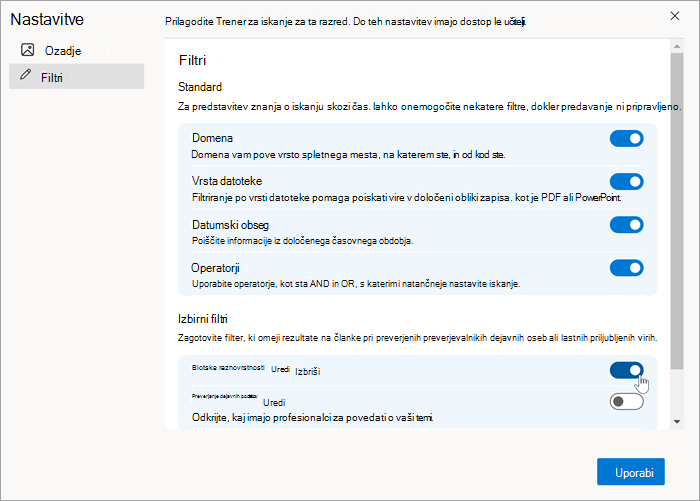Image resolution: width=700 pixels, height=501 pixels.
Task: Click the Uporabi button
Action: (x=631, y=472)
